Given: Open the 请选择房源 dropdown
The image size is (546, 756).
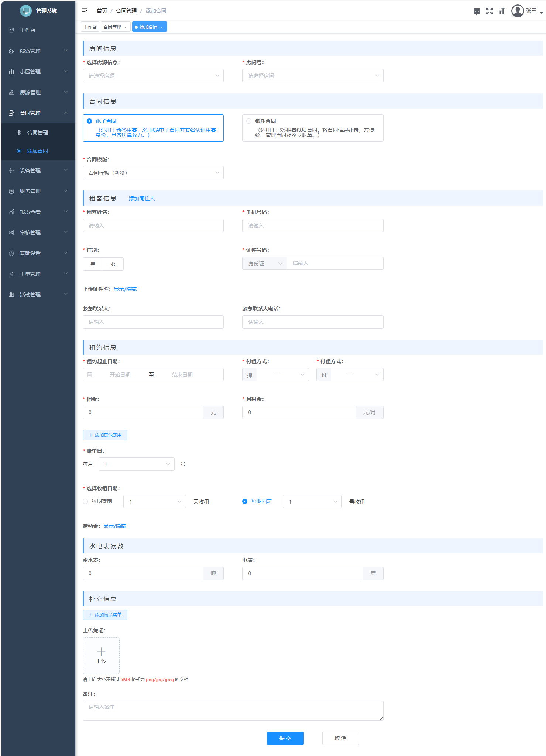Looking at the screenshot, I should tap(153, 76).
